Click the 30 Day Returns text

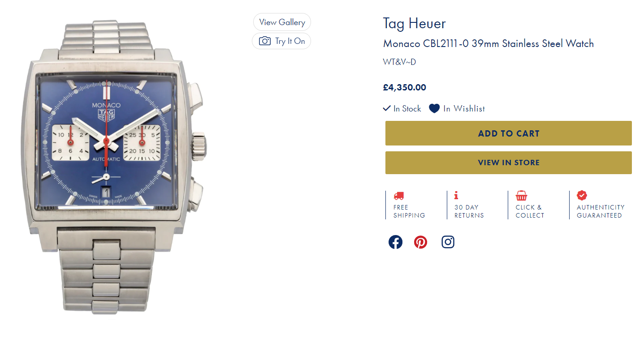click(469, 211)
